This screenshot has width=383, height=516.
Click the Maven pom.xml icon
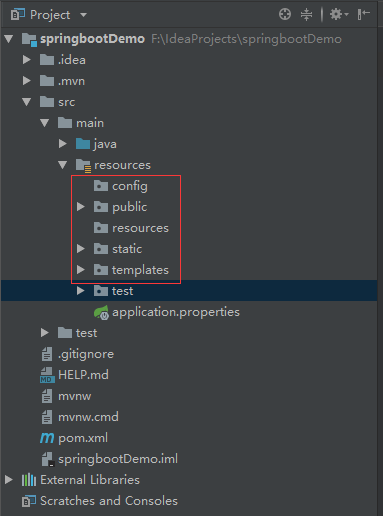point(47,438)
